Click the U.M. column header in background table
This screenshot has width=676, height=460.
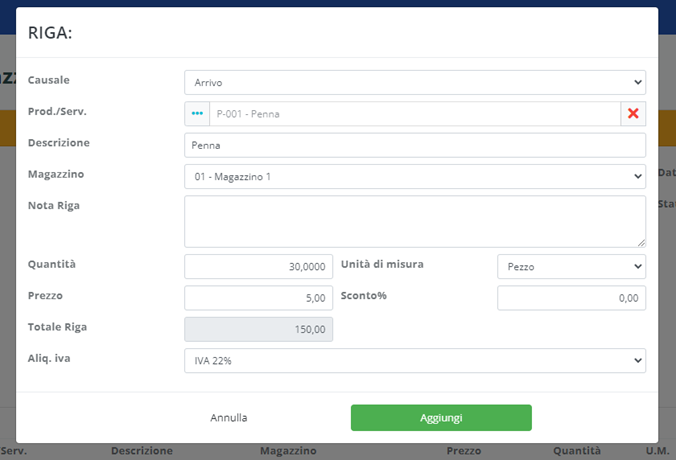click(x=656, y=451)
